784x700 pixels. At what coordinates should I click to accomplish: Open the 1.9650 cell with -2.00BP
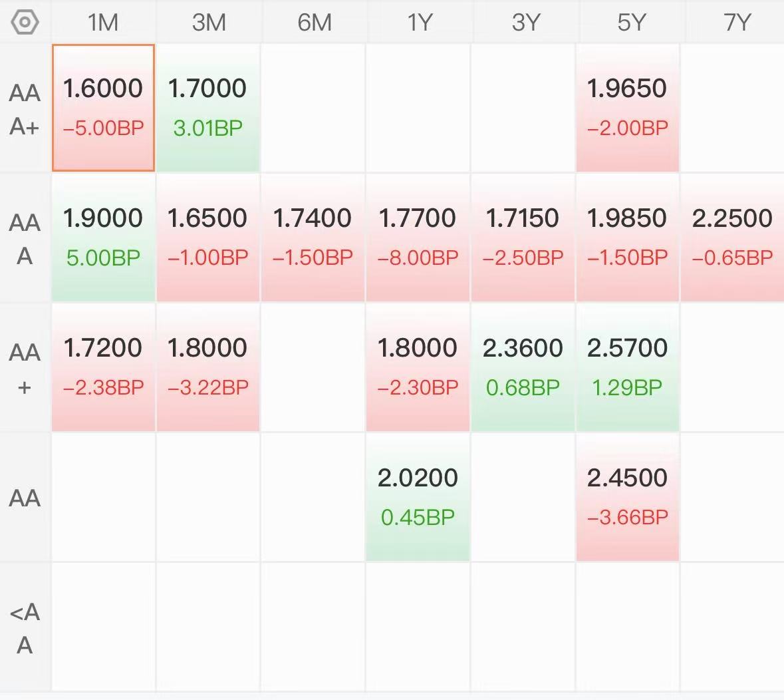pyautogui.click(x=628, y=108)
